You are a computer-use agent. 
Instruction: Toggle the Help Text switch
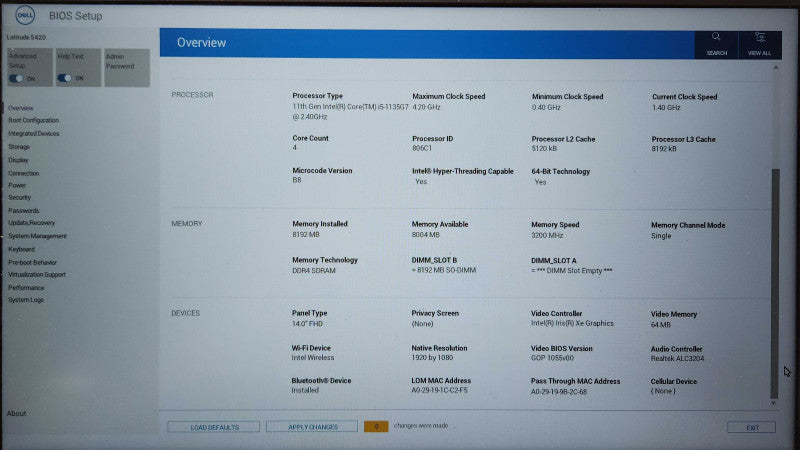click(64, 78)
